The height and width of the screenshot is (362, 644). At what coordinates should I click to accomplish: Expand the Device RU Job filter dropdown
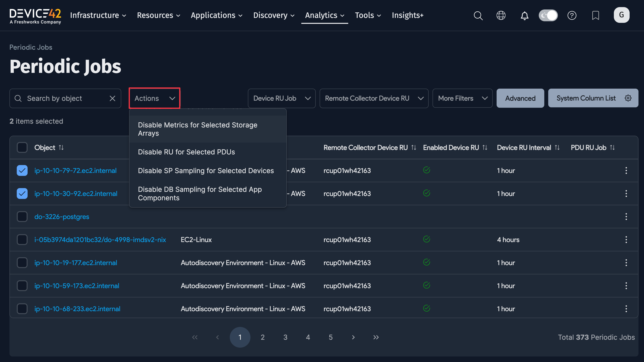[281, 98]
